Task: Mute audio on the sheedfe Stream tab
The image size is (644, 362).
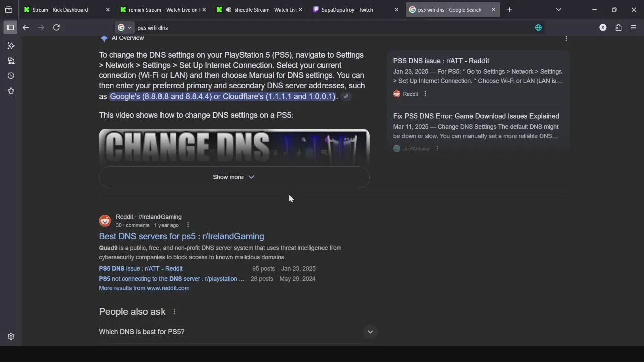Action: tap(229, 10)
